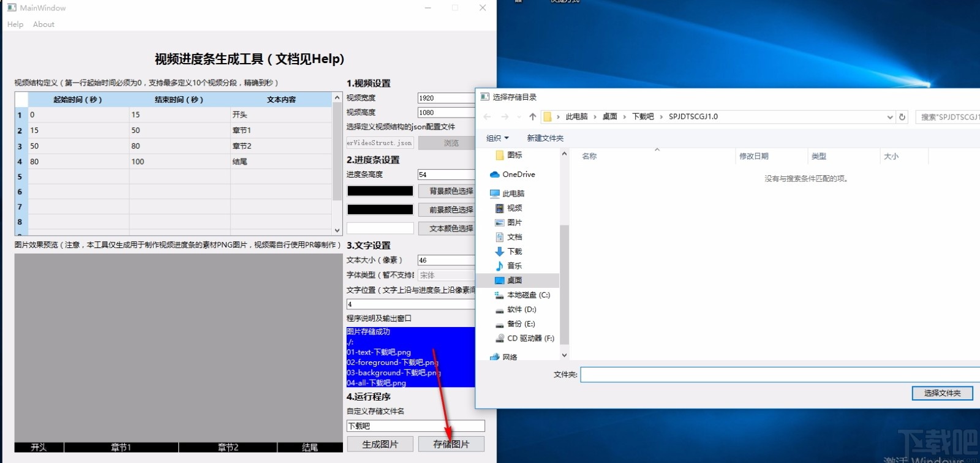Screen dimensions: 980x463
Task: Click 此电脑 in the address breadcrumb
Action: tap(576, 116)
